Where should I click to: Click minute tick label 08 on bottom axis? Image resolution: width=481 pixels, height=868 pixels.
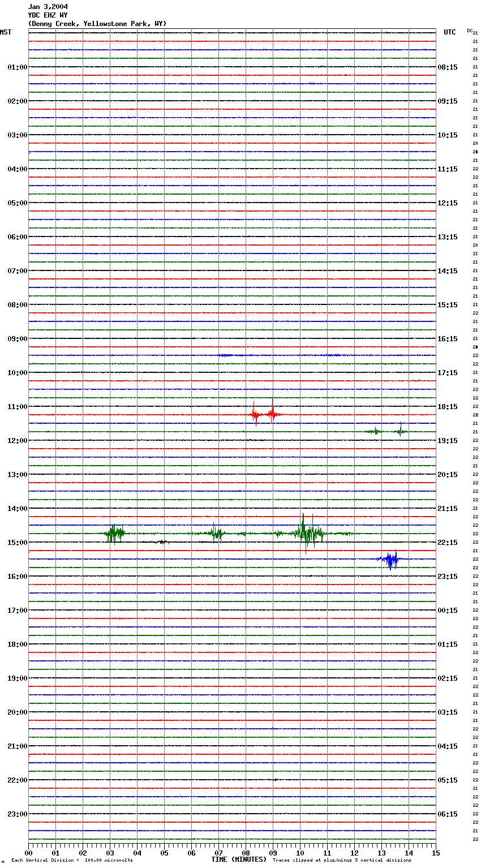click(x=246, y=853)
